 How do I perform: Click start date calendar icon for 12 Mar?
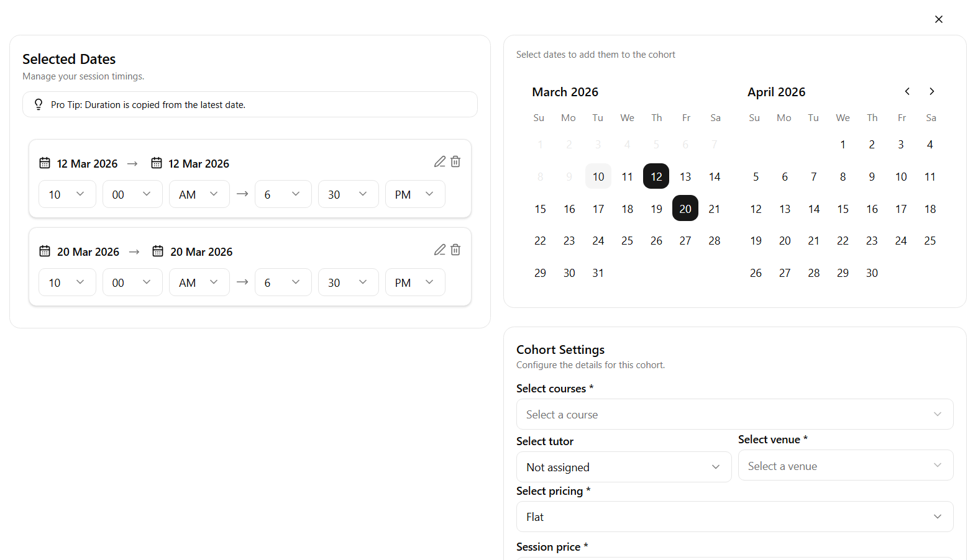click(x=45, y=163)
